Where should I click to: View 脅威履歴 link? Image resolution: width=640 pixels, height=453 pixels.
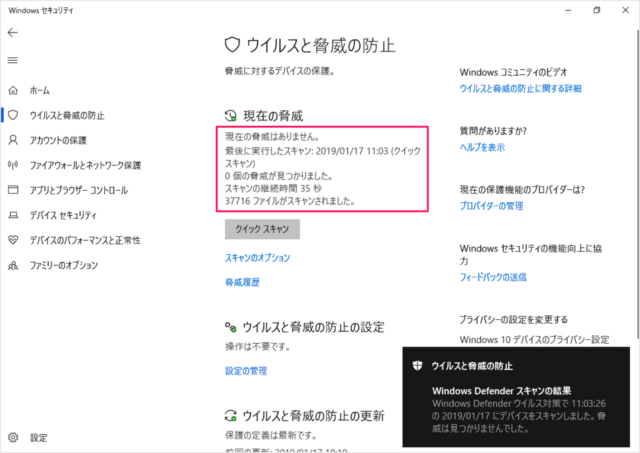click(242, 282)
